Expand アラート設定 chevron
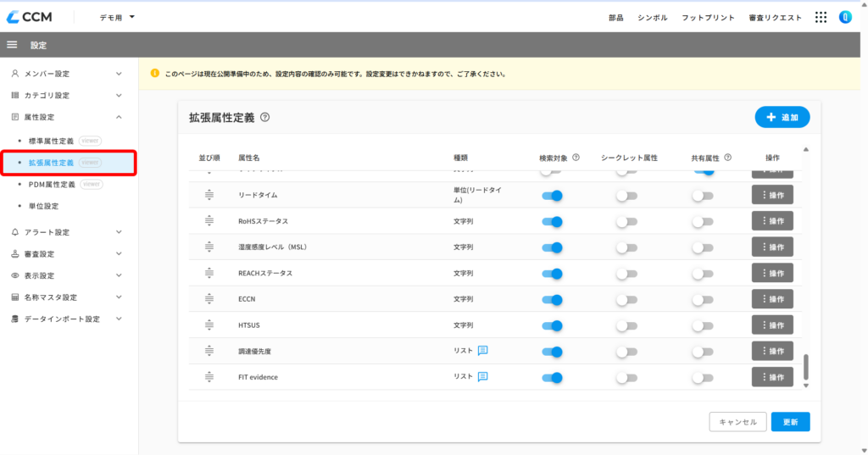Screen dimensions: 868x455 [119, 232]
